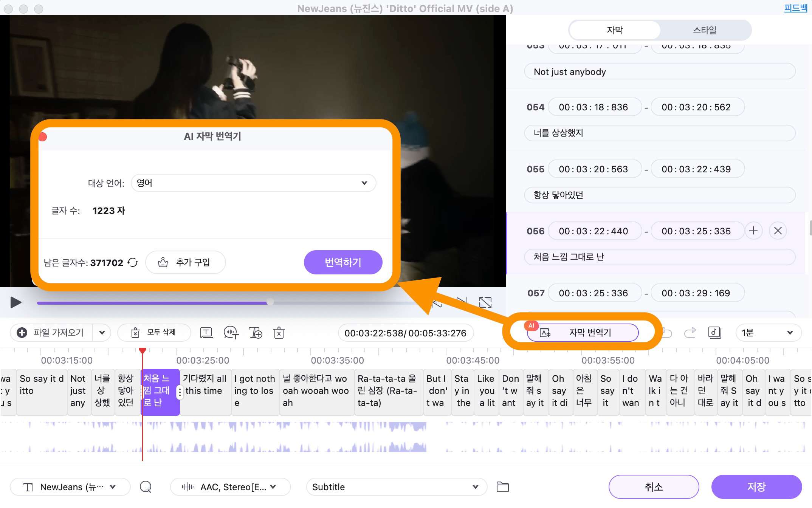Edit subtitle text '너를 상상했지'
This screenshot has height=508, width=812.
point(660,133)
